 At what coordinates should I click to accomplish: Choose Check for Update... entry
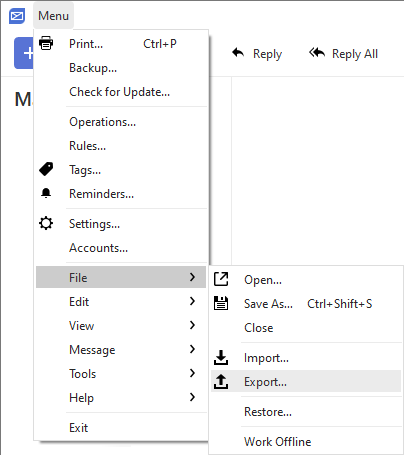click(x=121, y=92)
